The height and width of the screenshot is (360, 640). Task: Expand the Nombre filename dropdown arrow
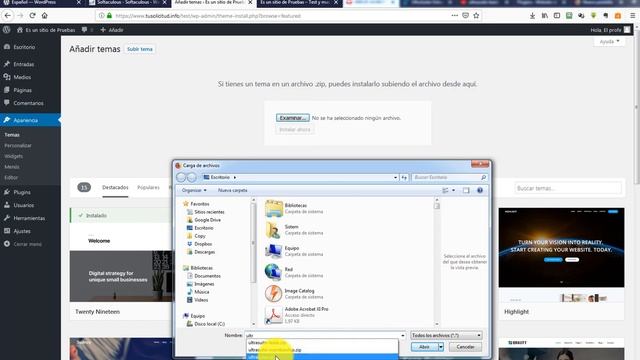coord(402,336)
